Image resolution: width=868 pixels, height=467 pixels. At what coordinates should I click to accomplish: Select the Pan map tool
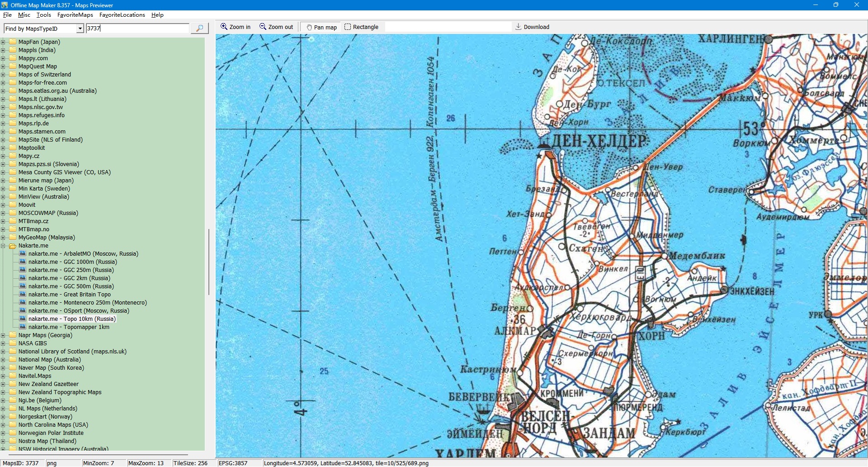coord(321,27)
